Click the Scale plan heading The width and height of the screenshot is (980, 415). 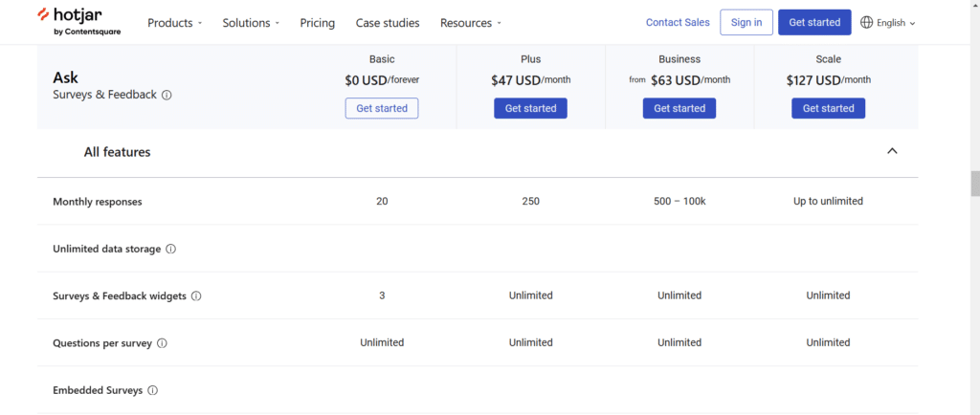pos(828,59)
